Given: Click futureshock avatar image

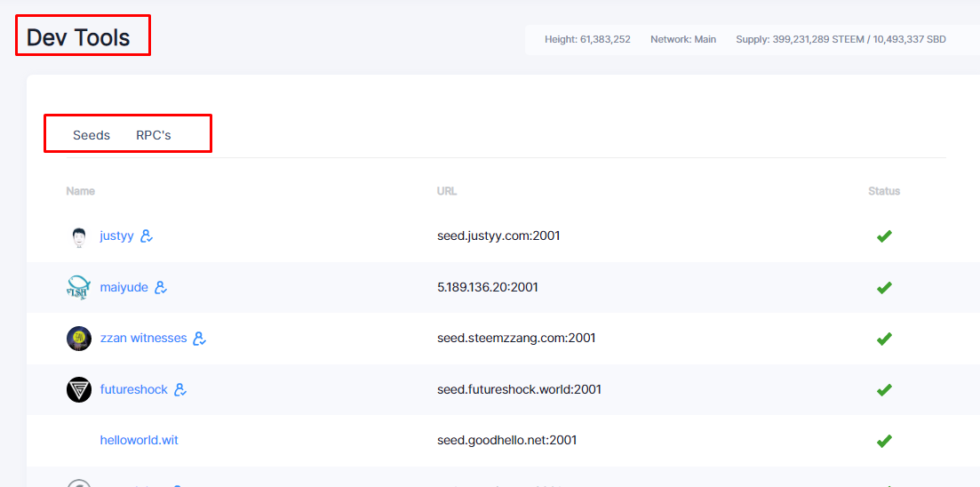Looking at the screenshot, I should 79,389.
